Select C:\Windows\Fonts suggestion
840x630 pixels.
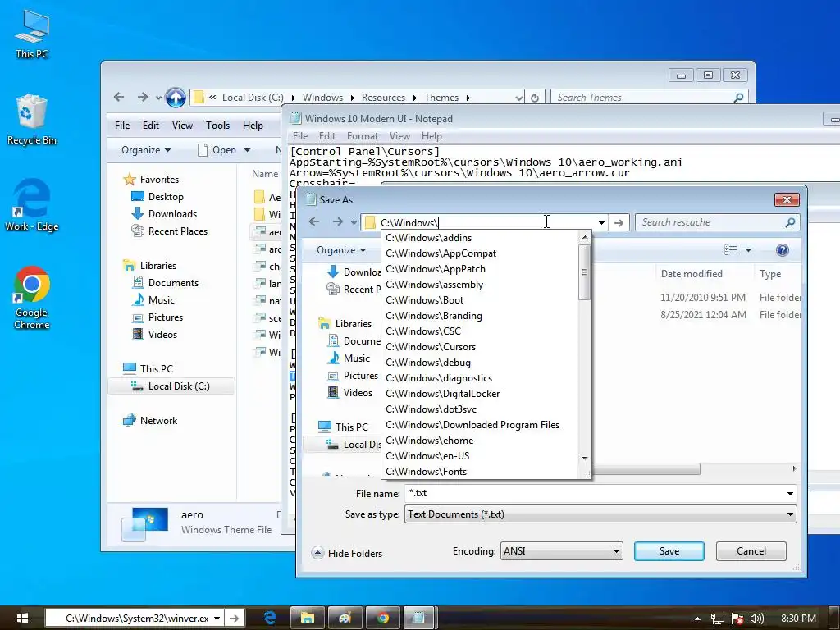pos(481,472)
